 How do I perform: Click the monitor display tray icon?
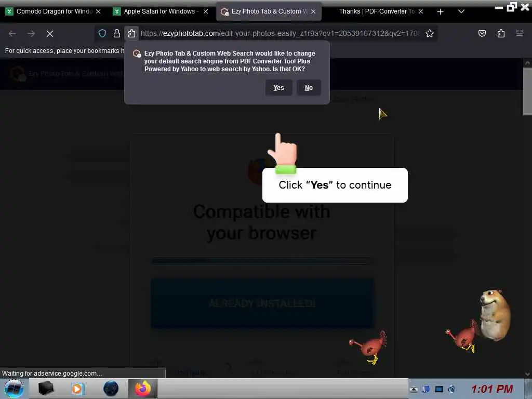click(439, 389)
